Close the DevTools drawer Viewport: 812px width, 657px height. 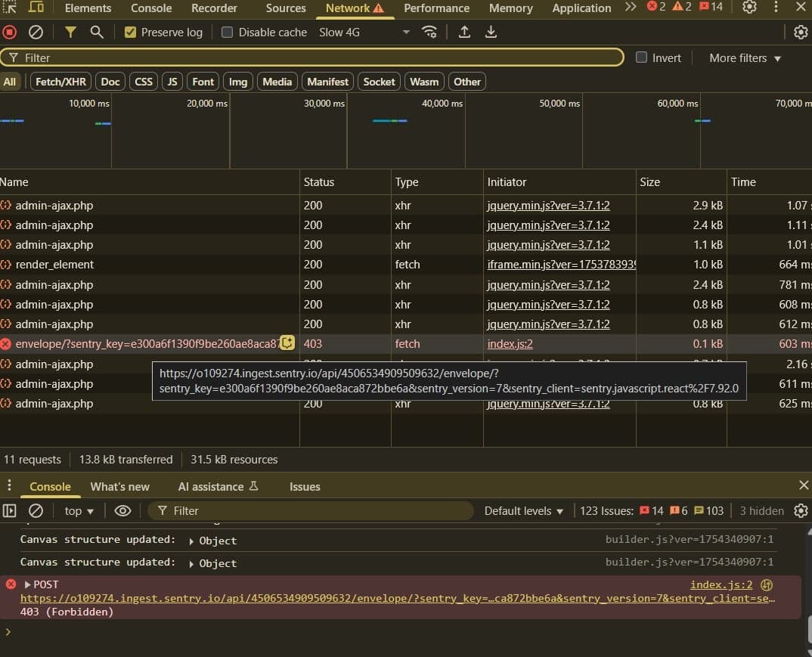click(x=803, y=485)
